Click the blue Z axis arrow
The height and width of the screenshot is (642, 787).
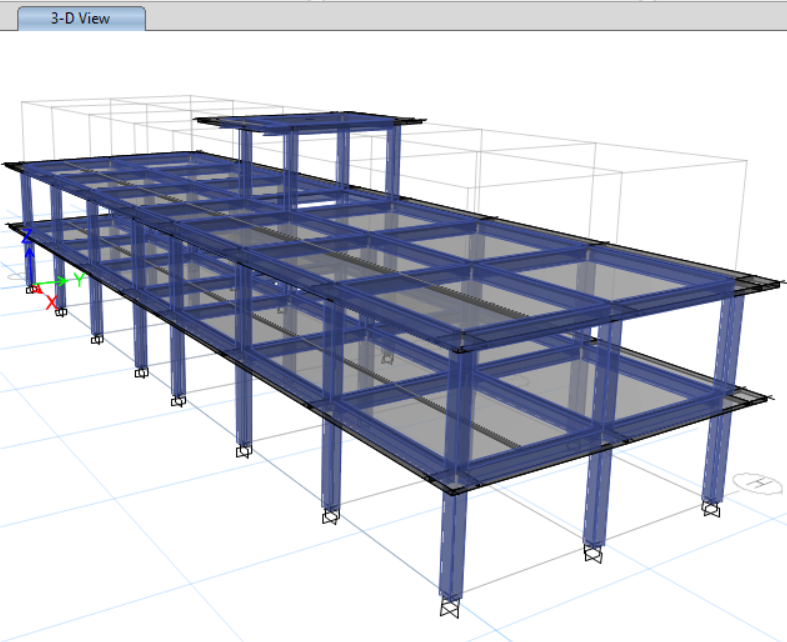[30, 265]
